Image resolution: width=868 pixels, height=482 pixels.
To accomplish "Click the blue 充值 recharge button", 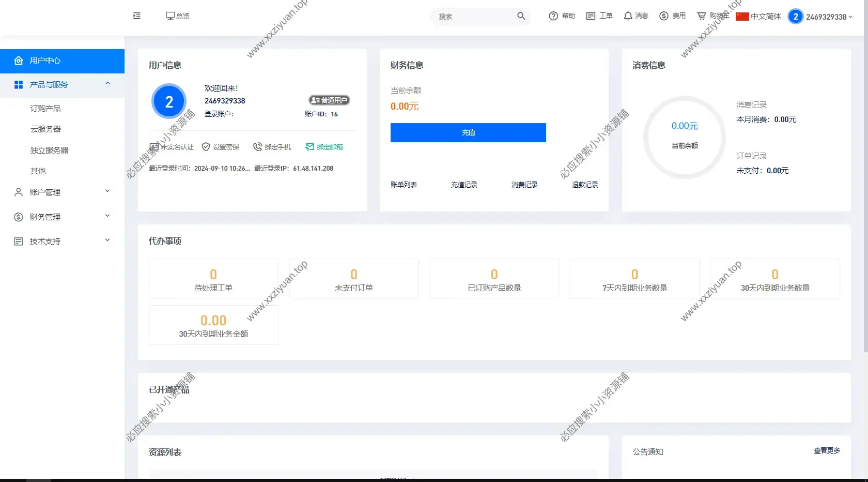I will [468, 132].
